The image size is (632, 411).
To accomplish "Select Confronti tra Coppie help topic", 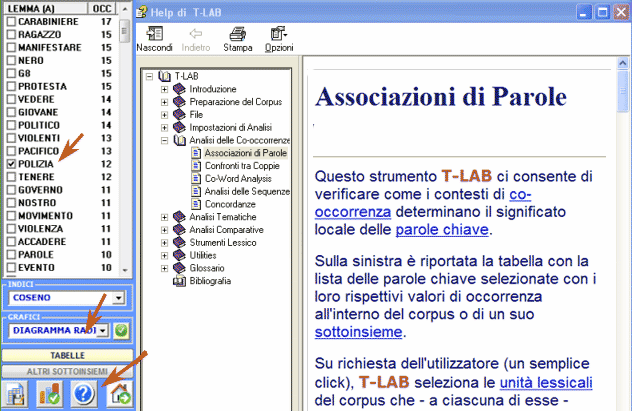I will coord(242,166).
